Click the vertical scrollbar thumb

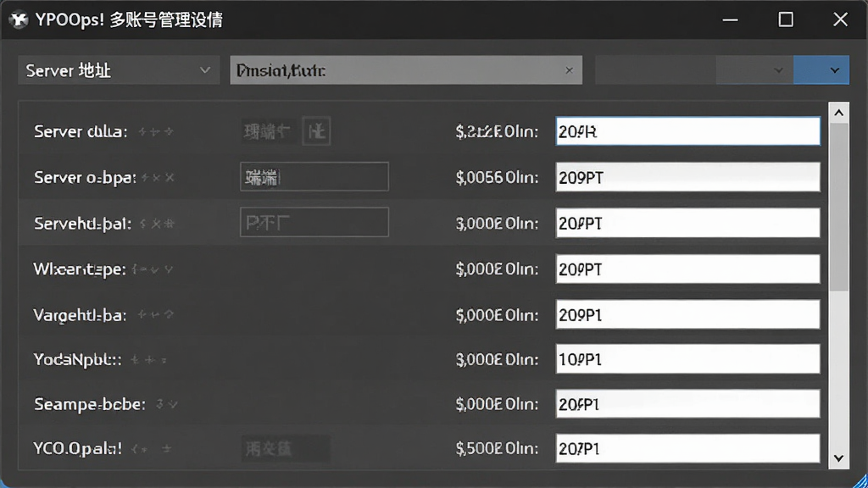pos(838,207)
